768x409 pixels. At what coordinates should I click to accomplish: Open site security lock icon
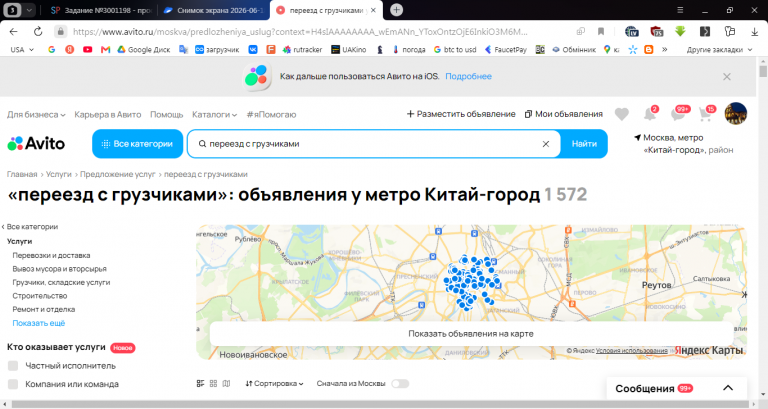pyautogui.click(x=60, y=32)
